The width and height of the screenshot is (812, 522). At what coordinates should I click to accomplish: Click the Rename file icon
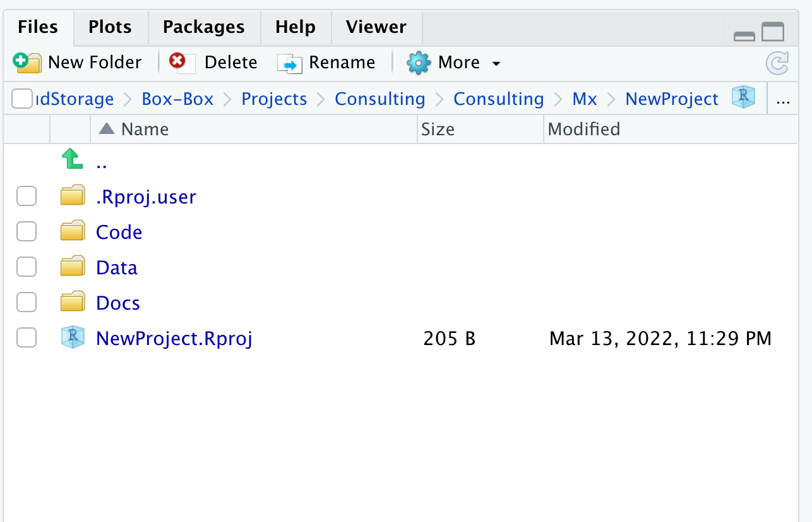[x=290, y=63]
